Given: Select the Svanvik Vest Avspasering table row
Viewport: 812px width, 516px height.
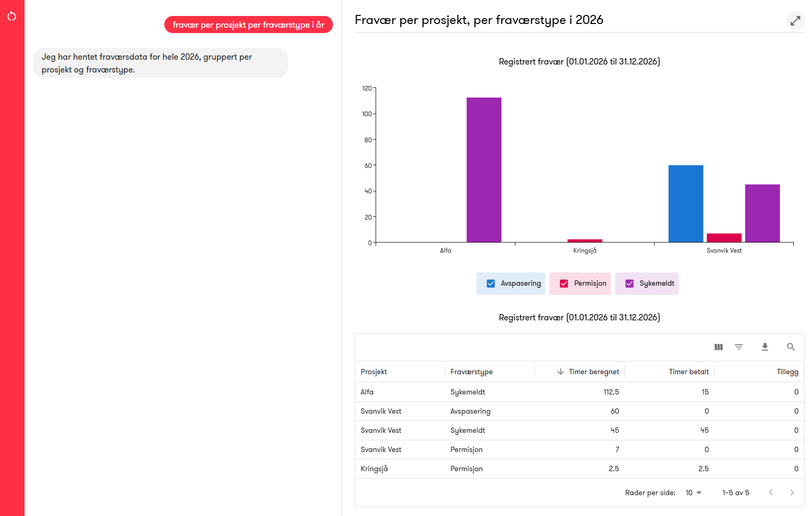Looking at the screenshot, I should [x=579, y=411].
